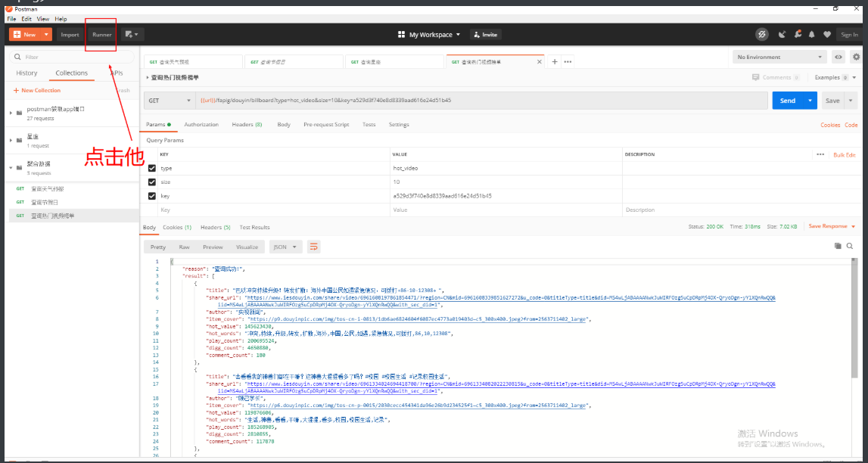Open the File menu
The image size is (868, 463).
(11, 19)
